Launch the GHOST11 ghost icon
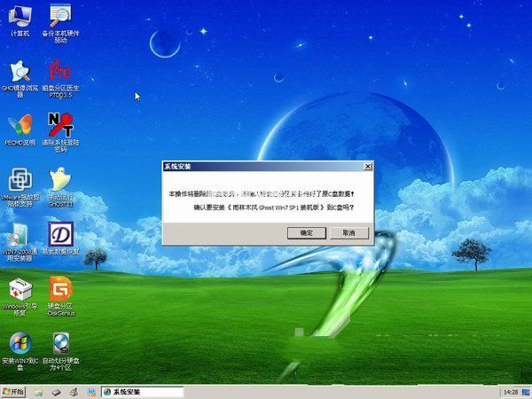532x399 pixels. (x=60, y=186)
